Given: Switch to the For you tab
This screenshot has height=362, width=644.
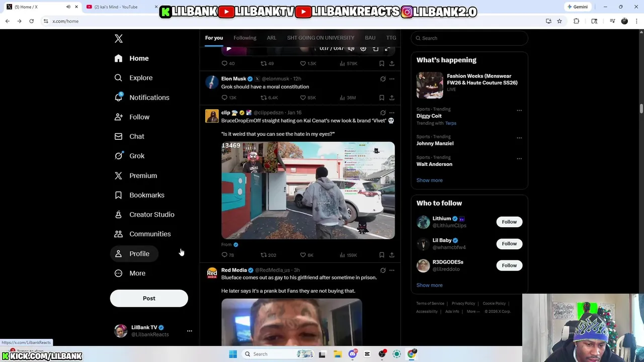Looking at the screenshot, I should [214, 38].
